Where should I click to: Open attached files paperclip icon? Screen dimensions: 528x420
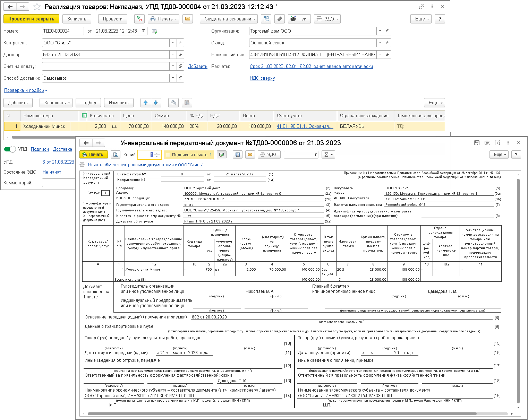pos(280,19)
